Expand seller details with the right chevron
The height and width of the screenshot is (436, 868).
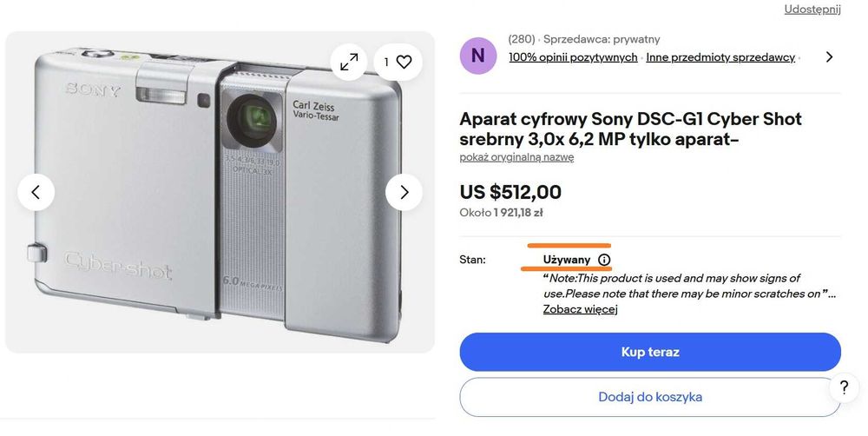point(829,57)
